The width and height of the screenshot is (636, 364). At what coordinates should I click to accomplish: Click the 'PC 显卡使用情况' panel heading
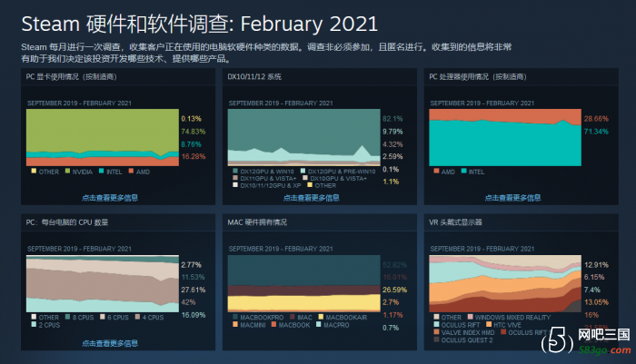(72, 76)
